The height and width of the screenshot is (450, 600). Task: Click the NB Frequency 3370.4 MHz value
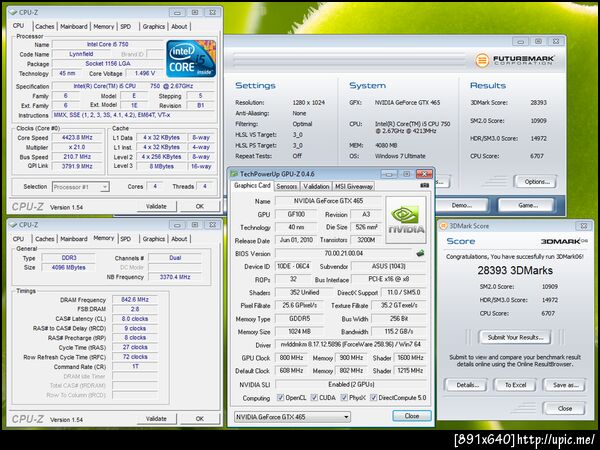pyautogui.click(x=175, y=277)
